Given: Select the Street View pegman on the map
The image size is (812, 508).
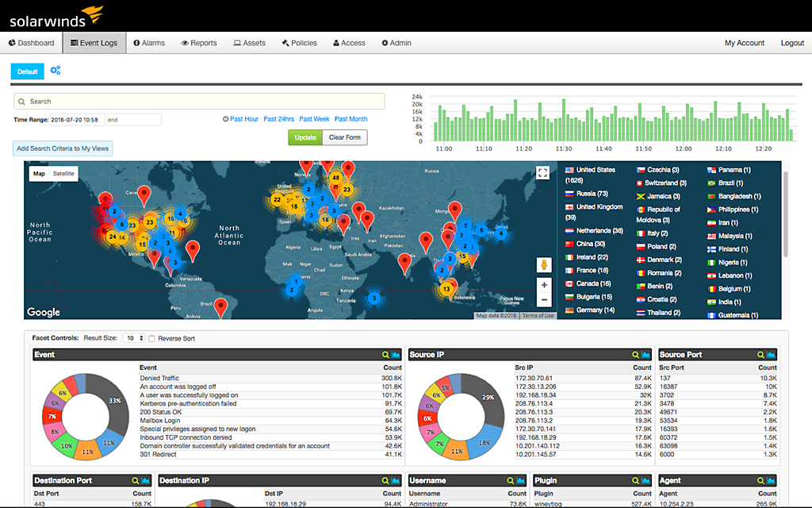Looking at the screenshot, I should click(544, 264).
